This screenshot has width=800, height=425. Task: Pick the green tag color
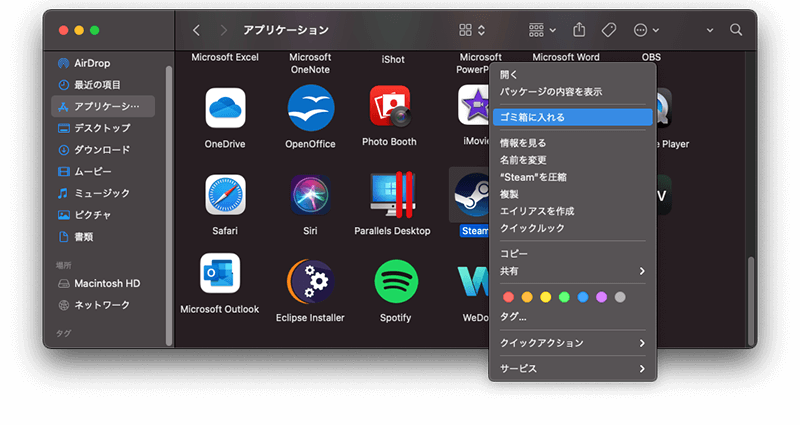[564, 297]
